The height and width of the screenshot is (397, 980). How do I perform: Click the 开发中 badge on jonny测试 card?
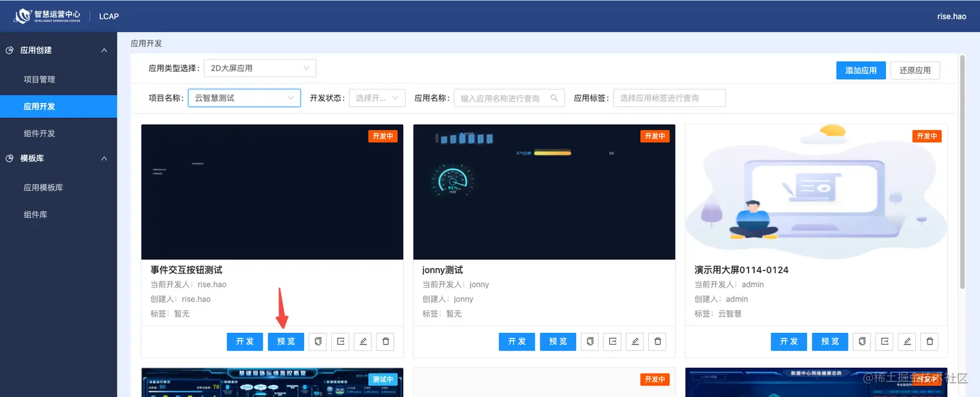tap(655, 136)
